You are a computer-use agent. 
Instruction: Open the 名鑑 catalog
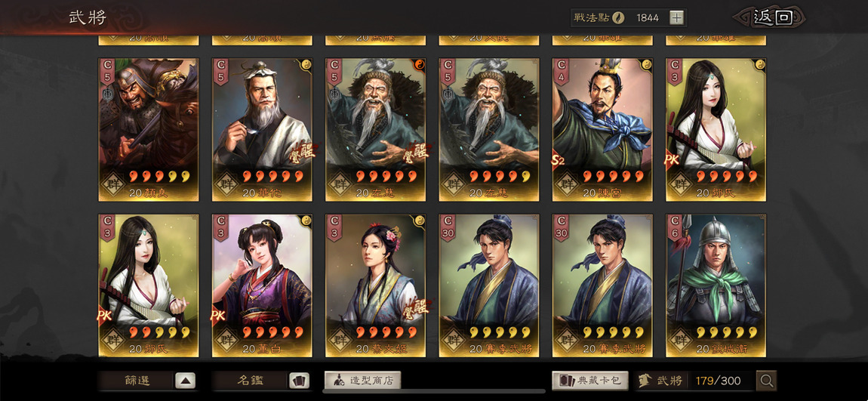tap(251, 381)
